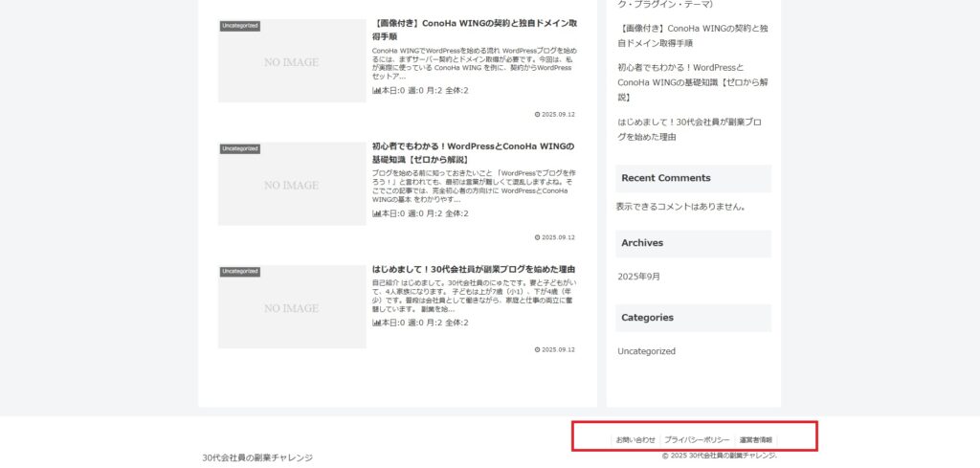The image size is (980, 468).
Task: Click the NO IMAGE thumbnail of the first post
Action: pyautogui.click(x=292, y=63)
